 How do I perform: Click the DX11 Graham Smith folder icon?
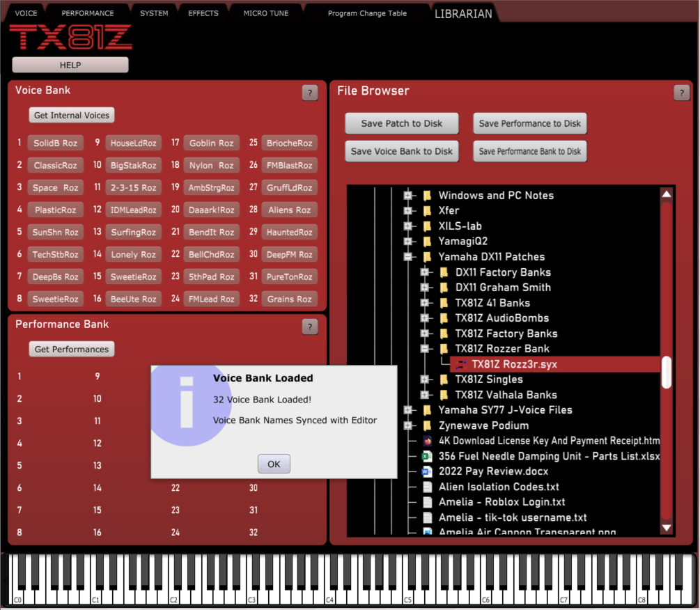click(444, 288)
